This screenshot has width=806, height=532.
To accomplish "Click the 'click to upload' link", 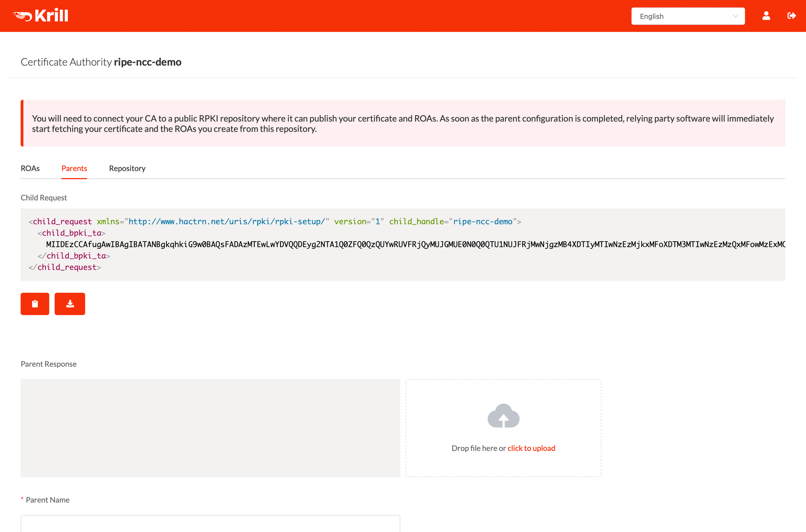I will [x=531, y=448].
